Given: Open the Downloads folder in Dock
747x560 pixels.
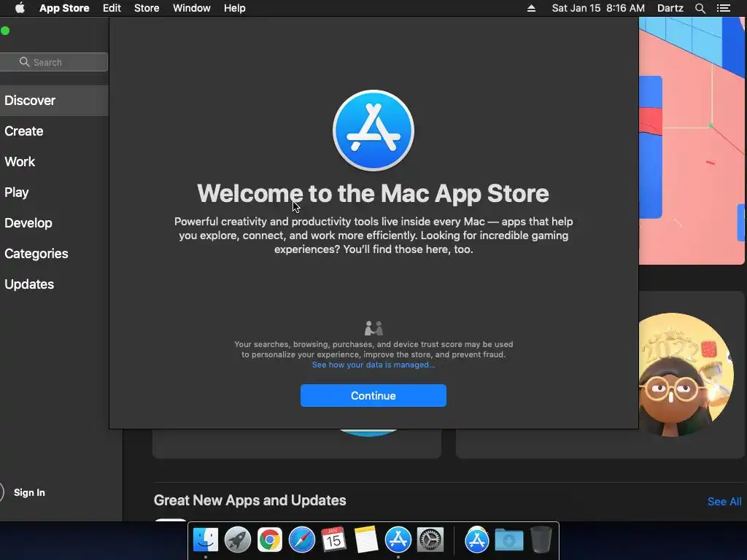Looking at the screenshot, I should (508, 540).
